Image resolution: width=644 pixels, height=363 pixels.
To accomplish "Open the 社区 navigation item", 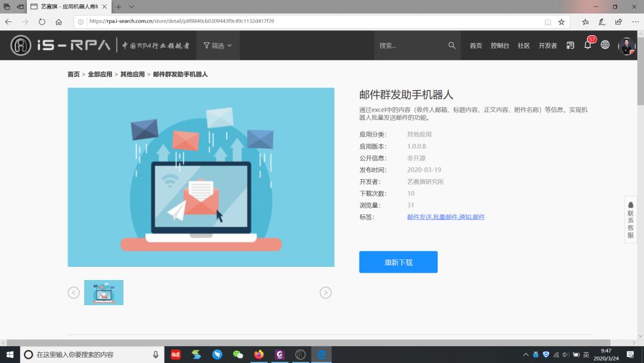I will click(524, 45).
